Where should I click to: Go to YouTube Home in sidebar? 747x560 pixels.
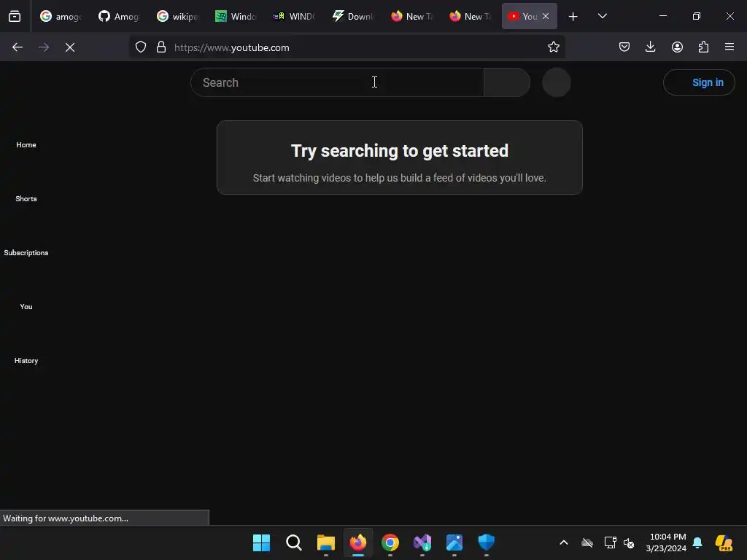pyautogui.click(x=26, y=145)
